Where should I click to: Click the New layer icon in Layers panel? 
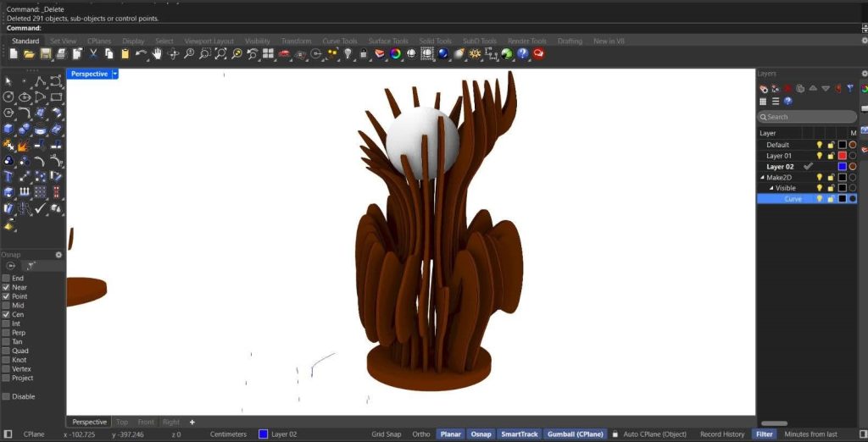pos(763,88)
